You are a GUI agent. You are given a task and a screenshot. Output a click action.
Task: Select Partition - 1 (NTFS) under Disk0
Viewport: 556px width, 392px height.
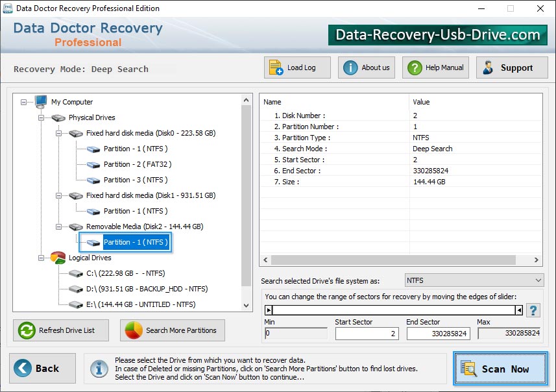coord(136,149)
